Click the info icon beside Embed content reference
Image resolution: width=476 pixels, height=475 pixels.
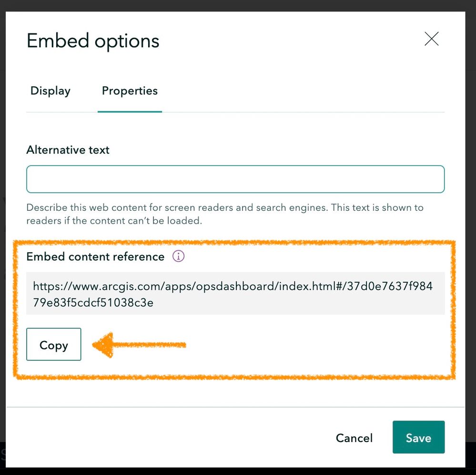178,257
